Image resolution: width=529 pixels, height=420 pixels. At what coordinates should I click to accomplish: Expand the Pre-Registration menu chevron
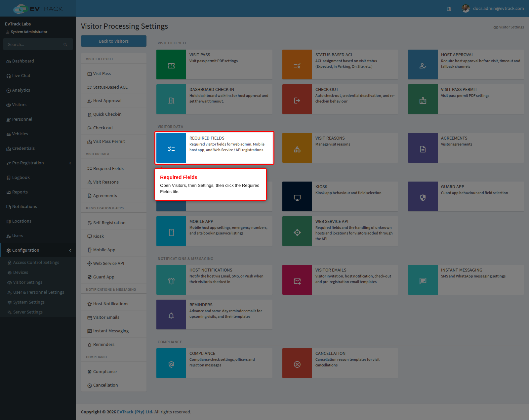pyautogui.click(x=70, y=163)
